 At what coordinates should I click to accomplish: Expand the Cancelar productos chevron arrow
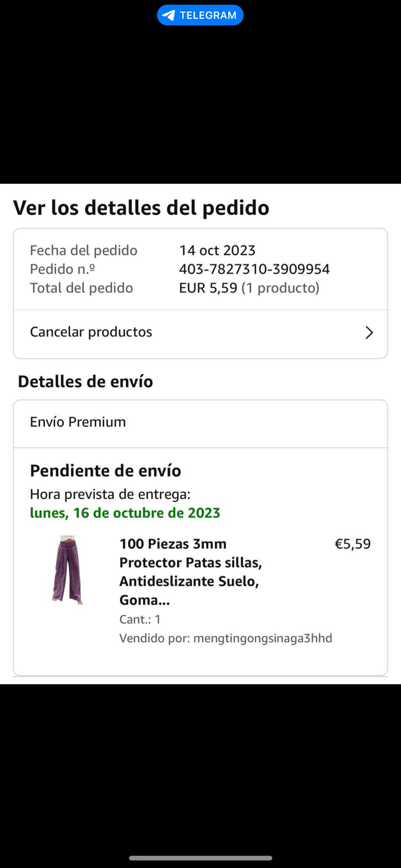[x=369, y=333]
